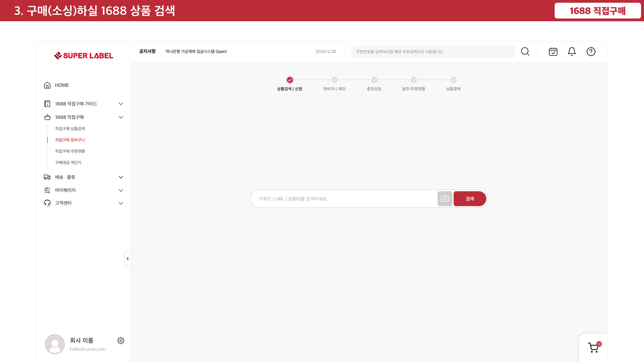The image size is (644, 362).
Task: Click the headset icon for 고객센터
Action: [47, 203]
